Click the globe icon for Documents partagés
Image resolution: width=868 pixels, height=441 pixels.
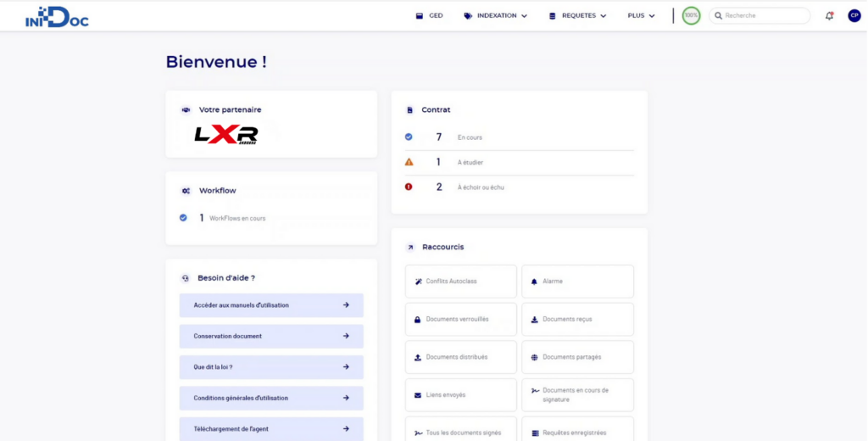[534, 358]
